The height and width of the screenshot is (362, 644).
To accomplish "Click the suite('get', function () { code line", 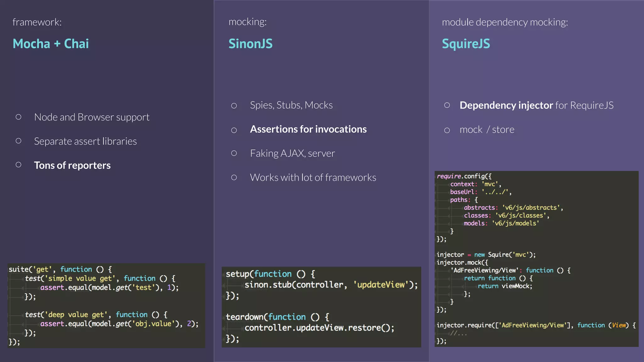I will 60,269.
